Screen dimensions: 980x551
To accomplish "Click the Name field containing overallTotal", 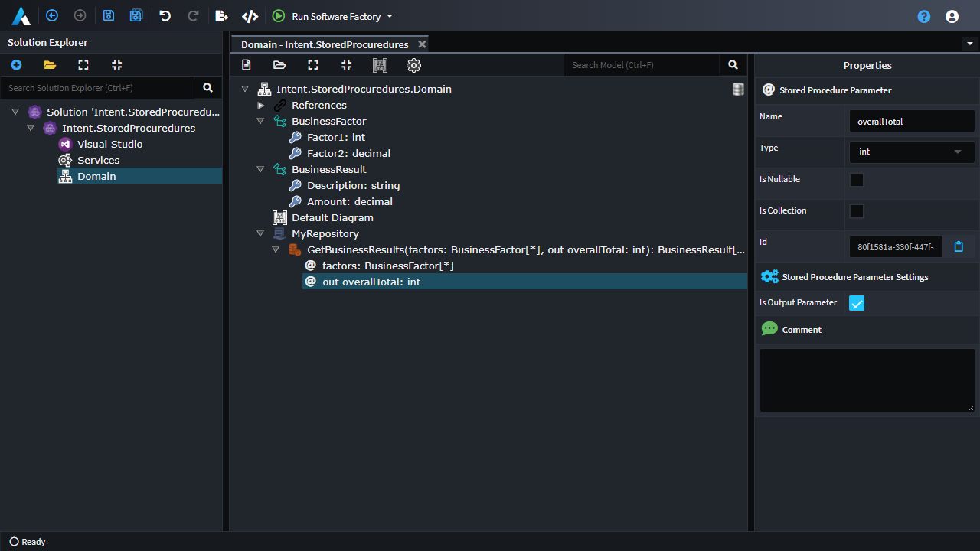I will pyautogui.click(x=912, y=121).
